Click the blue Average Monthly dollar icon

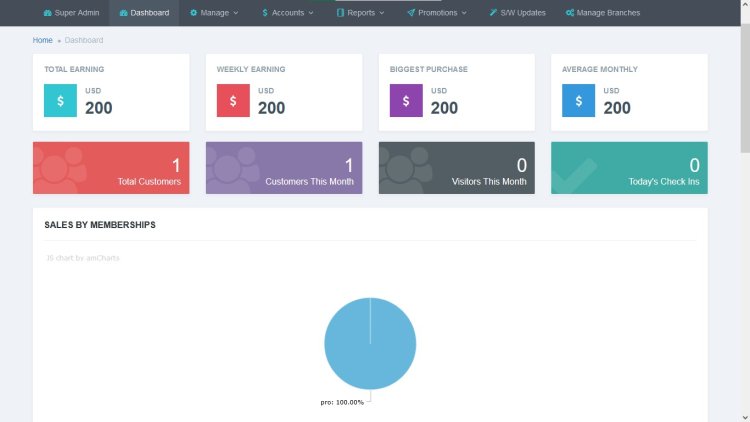(578, 100)
